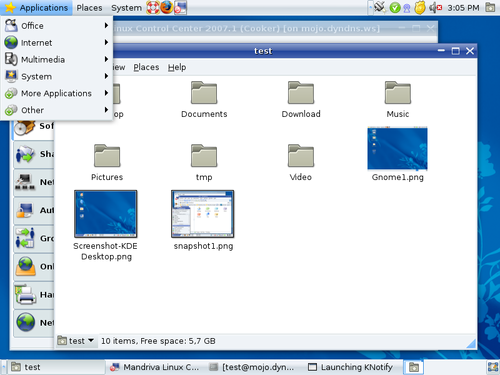Open the Places menu in test window
Viewport: 500px width, 375px height.
pyautogui.click(x=146, y=67)
